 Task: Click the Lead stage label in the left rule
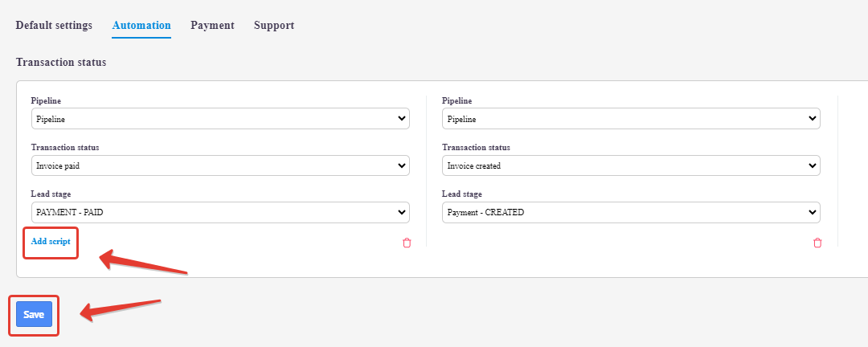coord(51,194)
